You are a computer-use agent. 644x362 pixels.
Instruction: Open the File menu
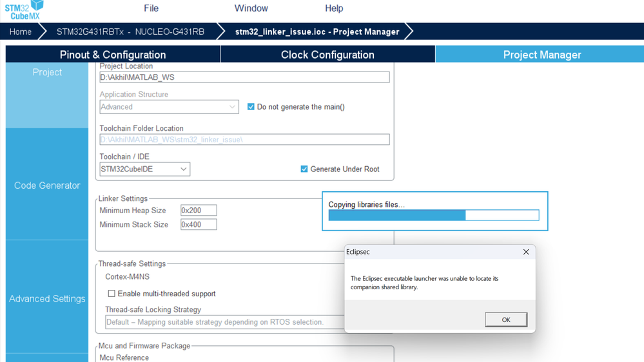[x=151, y=8]
